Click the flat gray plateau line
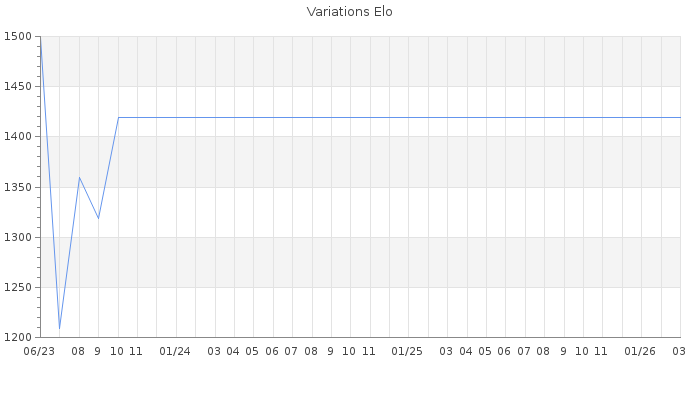This screenshot has width=700, height=400. coord(400,117)
